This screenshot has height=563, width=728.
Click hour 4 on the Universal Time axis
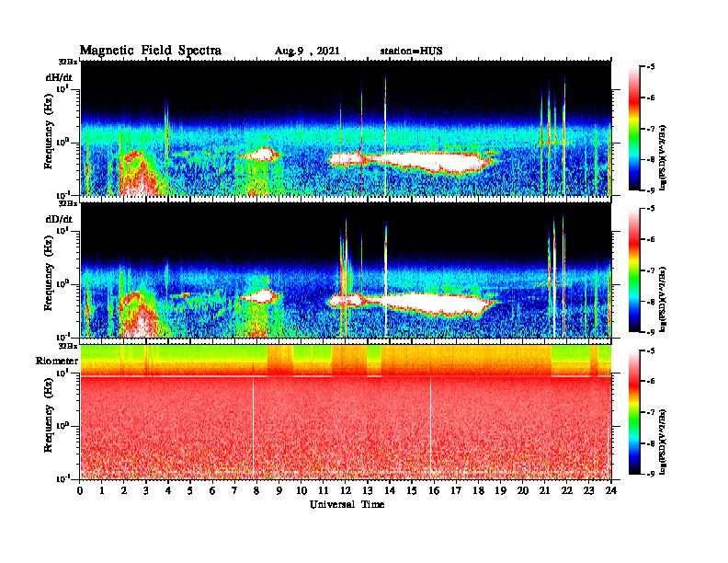tap(169, 490)
